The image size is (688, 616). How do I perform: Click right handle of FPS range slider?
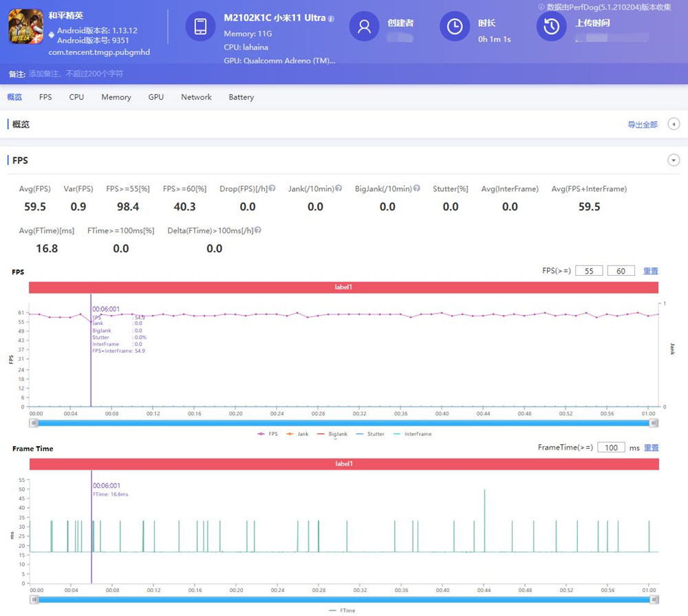click(654, 423)
